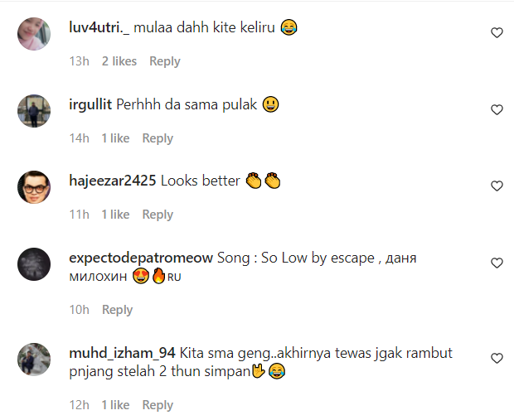Reply to expectodepatromeow's song comment

coord(118,310)
